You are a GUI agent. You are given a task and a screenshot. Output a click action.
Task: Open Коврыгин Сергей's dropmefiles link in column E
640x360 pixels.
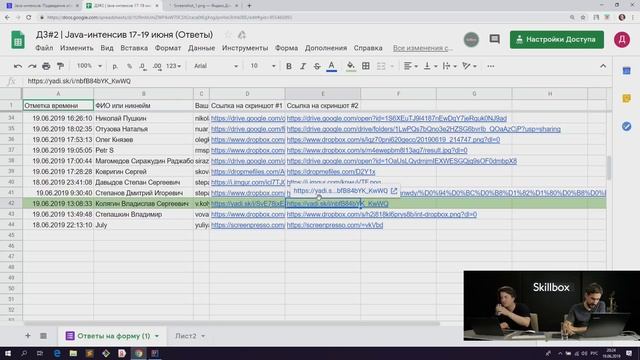(331, 171)
